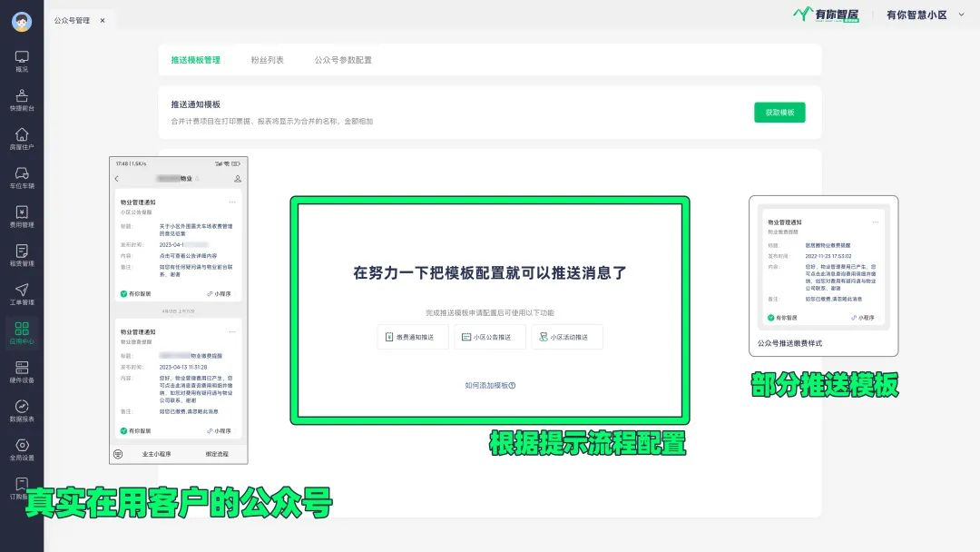Image resolution: width=980 pixels, height=552 pixels.
Task: Go to 房屋住户 module
Action: coord(22,139)
